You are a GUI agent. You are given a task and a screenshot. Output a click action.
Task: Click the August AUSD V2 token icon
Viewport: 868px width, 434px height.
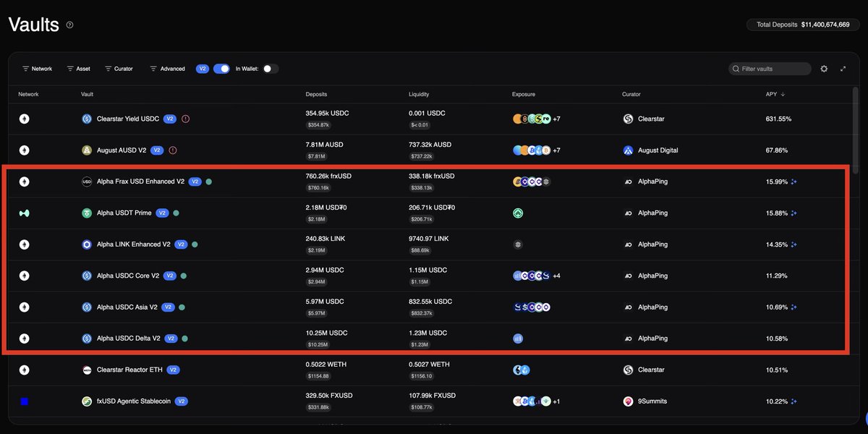[87, 150]
